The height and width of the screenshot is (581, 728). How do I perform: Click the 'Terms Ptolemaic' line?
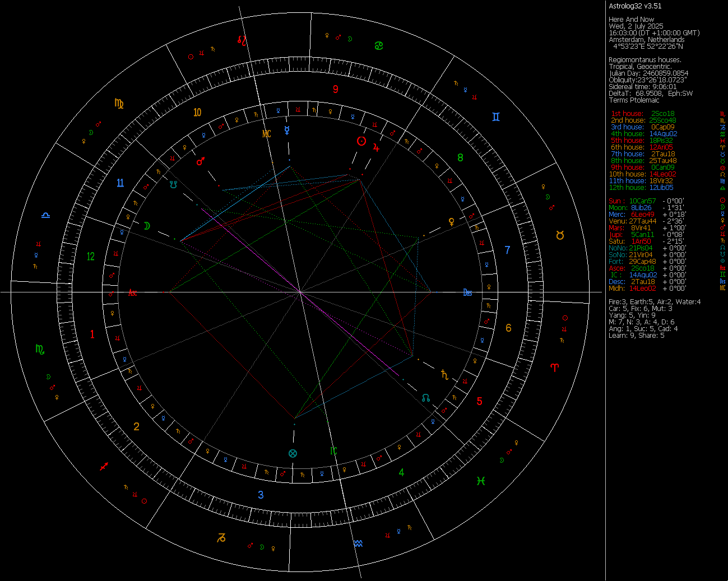(634, 100)
